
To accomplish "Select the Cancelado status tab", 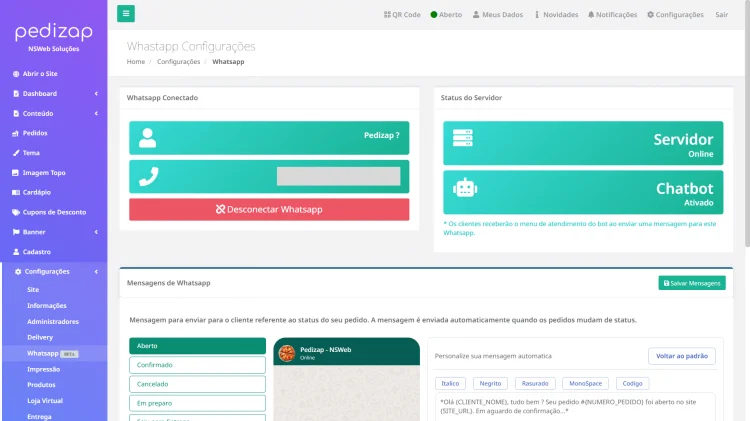I will pyautogui.click(x=197, y=383).
